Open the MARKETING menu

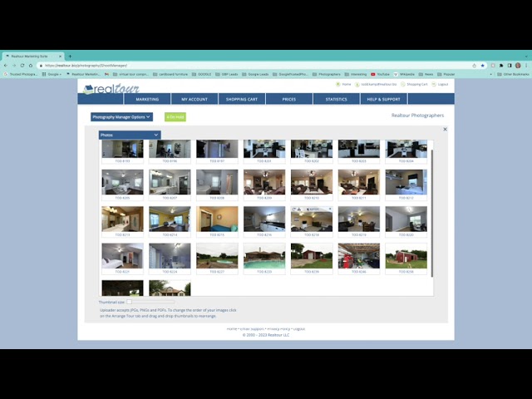pyautogui.click(x=147, y=99)
